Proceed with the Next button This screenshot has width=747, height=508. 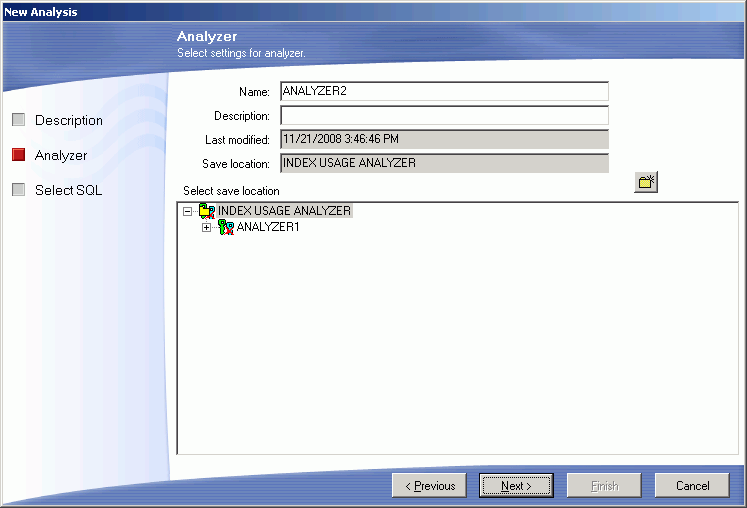pyautogui.click(x=516, y=486)
